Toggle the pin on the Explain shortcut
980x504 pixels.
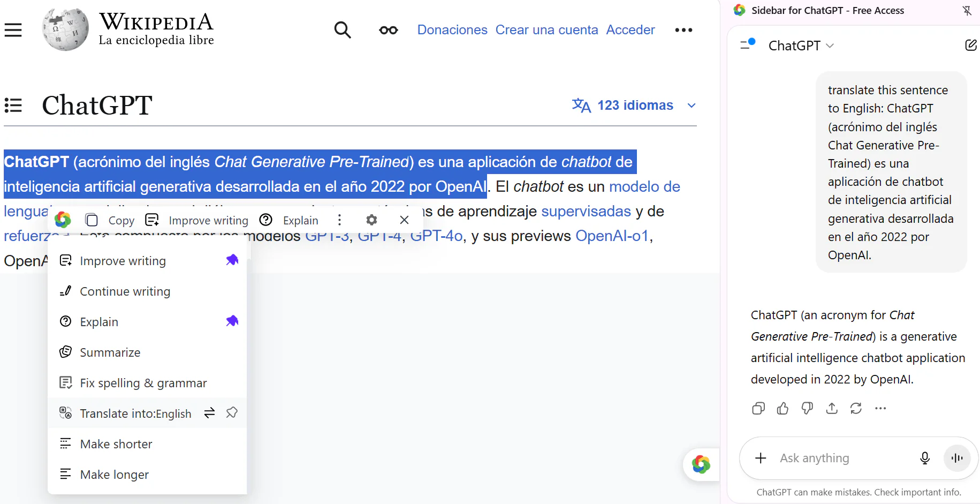[232, 321]
